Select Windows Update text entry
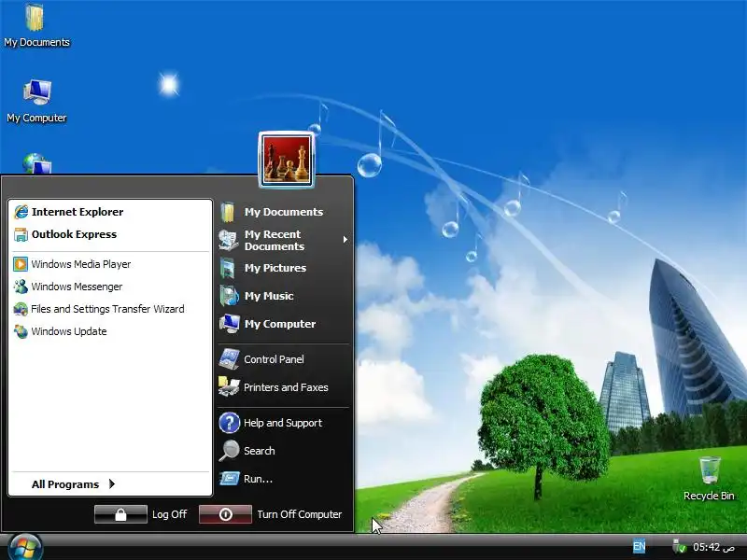Viewport: 747px width, 560px height. coord(69,331)
